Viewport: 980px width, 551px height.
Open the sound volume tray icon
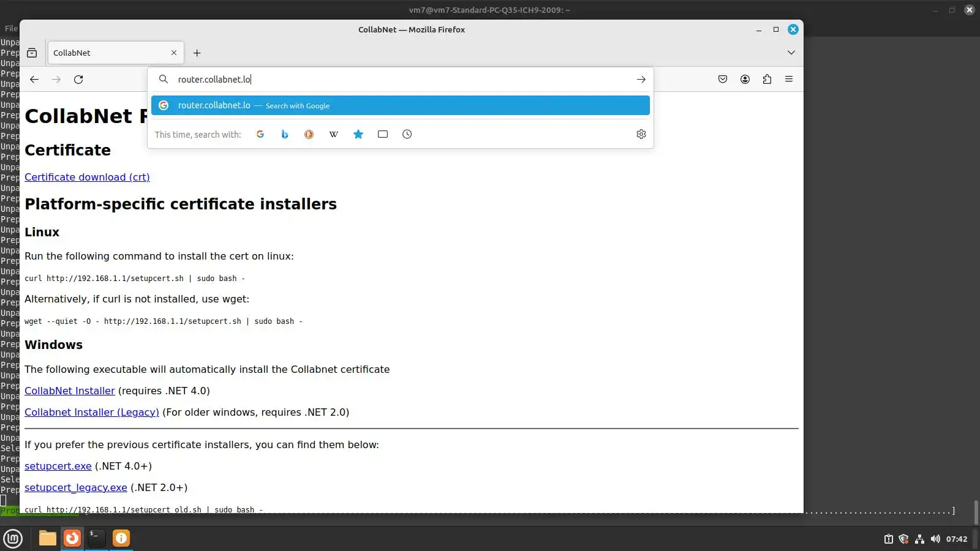click(935, 539)
